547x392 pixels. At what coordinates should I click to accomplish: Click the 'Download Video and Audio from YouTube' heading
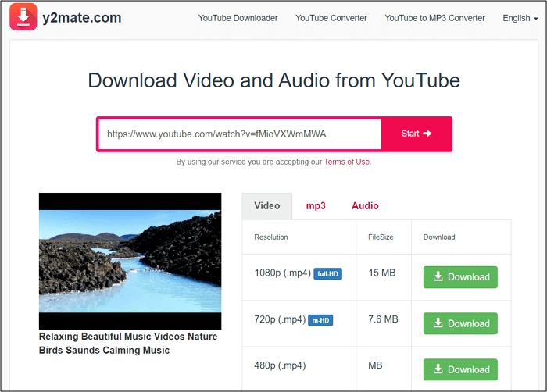pyautogui.click(x=273, y=80)
